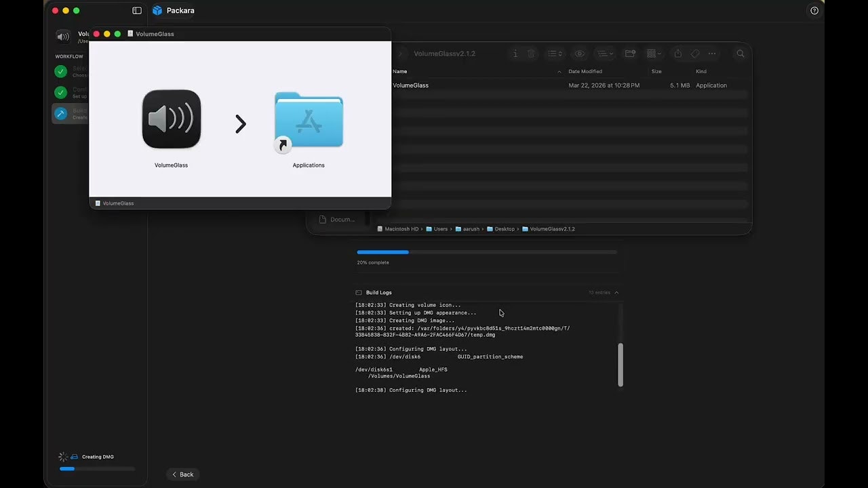This screenshot has width=868, height=488.
Task: Click log line 'Setting up DMG appearance...'
Action: (416, 312)
